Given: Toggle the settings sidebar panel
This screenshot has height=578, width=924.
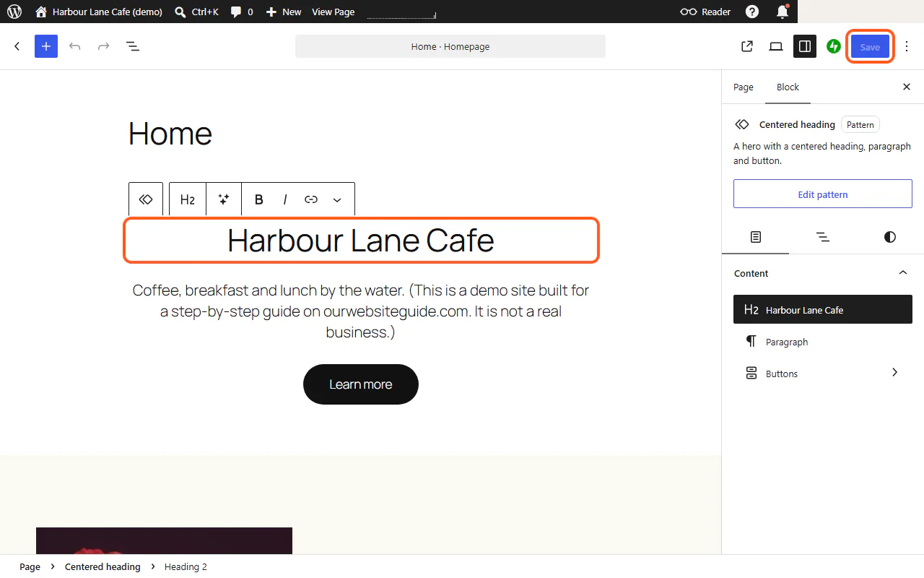Looking at the screenshot, I should point(805,46).
